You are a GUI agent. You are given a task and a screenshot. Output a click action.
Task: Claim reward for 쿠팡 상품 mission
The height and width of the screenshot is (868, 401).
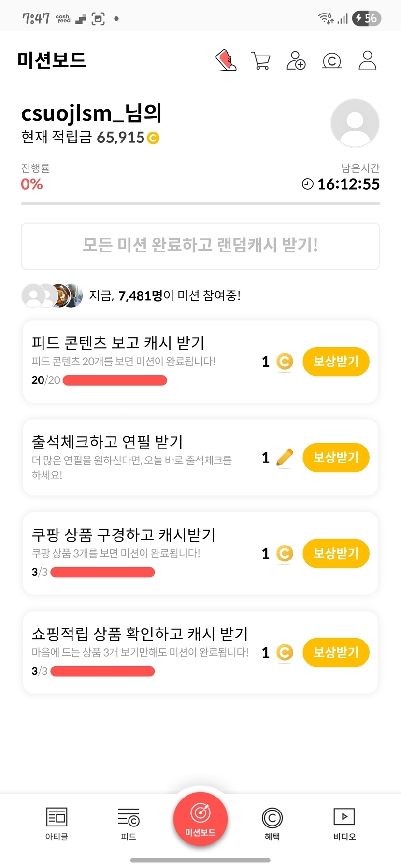[336, 553]
